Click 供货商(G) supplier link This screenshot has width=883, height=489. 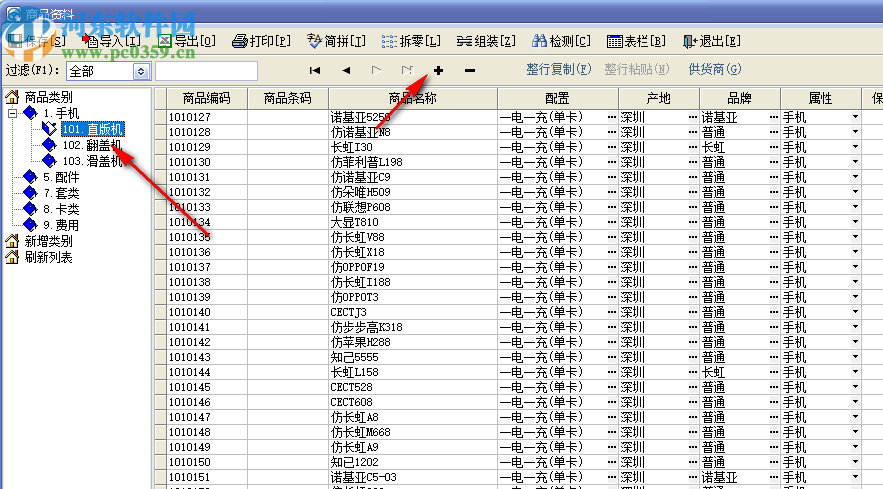click(x=715, y=69)
